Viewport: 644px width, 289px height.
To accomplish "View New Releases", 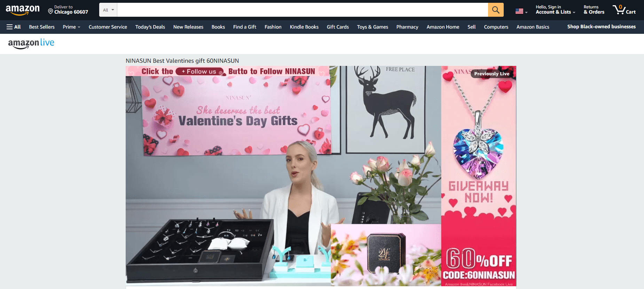I will point(188,27).
